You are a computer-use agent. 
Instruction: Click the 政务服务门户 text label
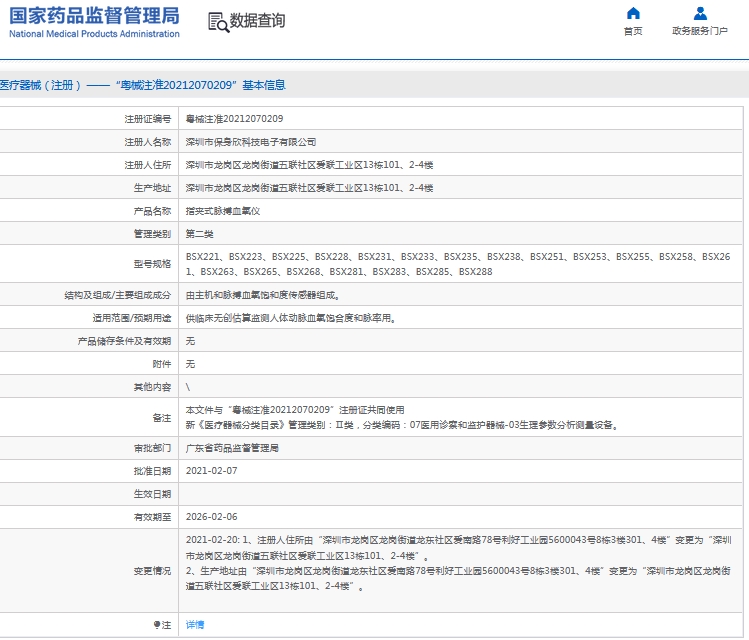click(x=700, y=31)
